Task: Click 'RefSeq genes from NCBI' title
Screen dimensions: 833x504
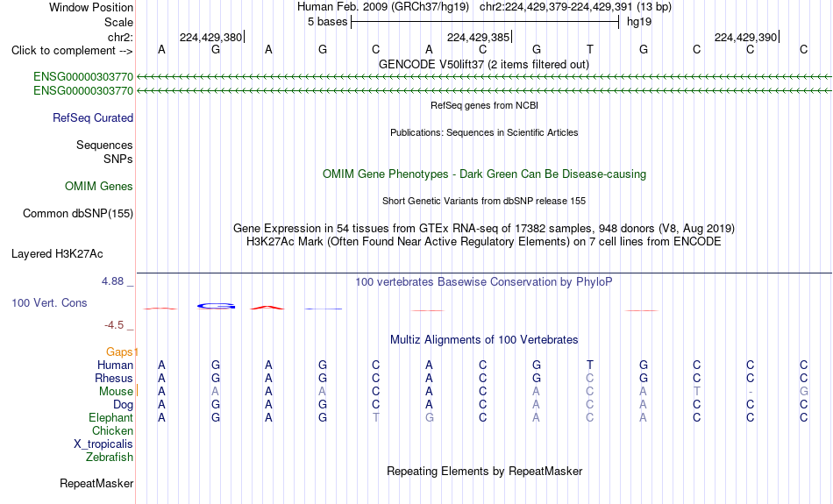Action: pos(484,105)
